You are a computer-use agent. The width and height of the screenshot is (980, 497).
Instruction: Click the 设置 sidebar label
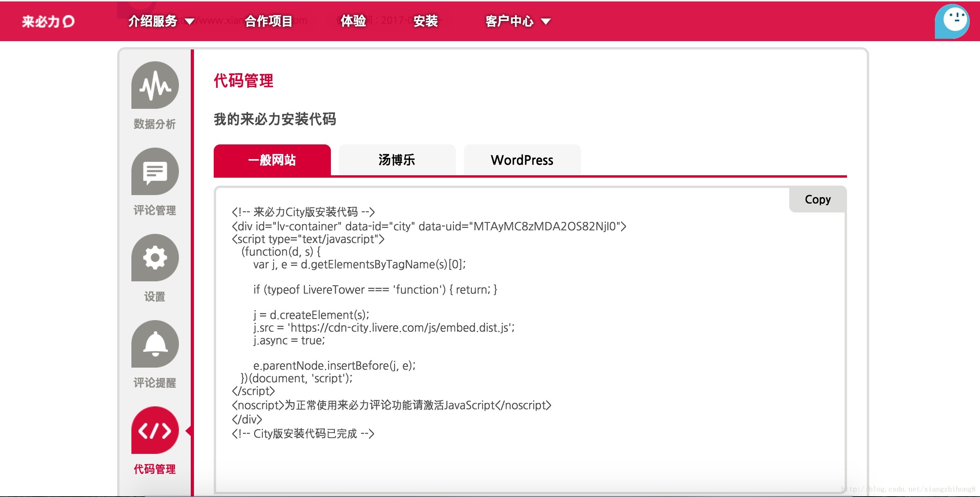coord(155,296)
